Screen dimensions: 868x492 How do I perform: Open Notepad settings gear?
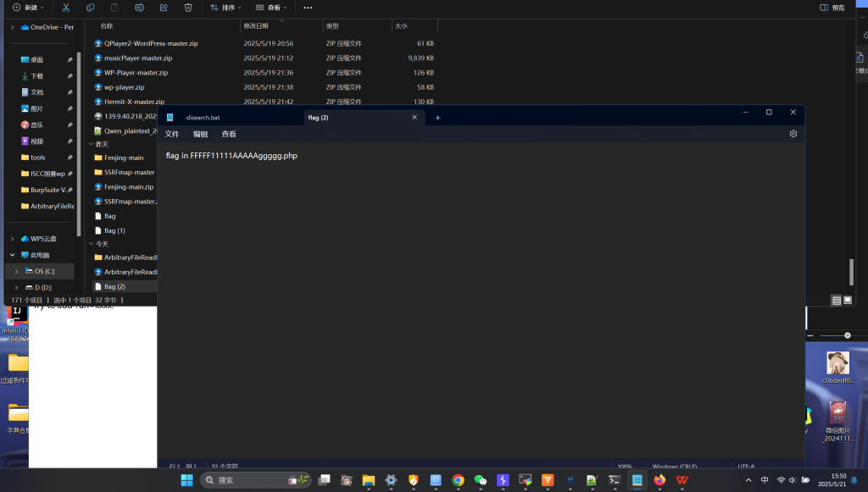coord(793,134)
